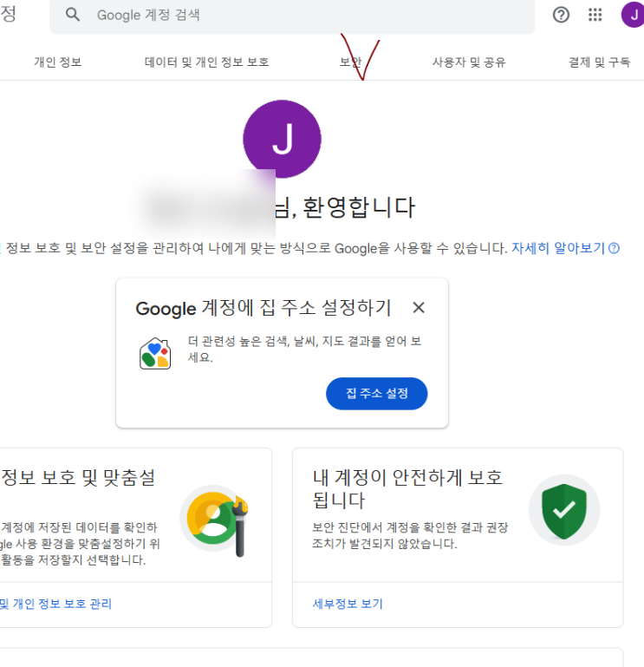Viewport: 644px width, 667px height.
Task: Open the 자세히 알아보기 link
Action: [x=557, y=248]
